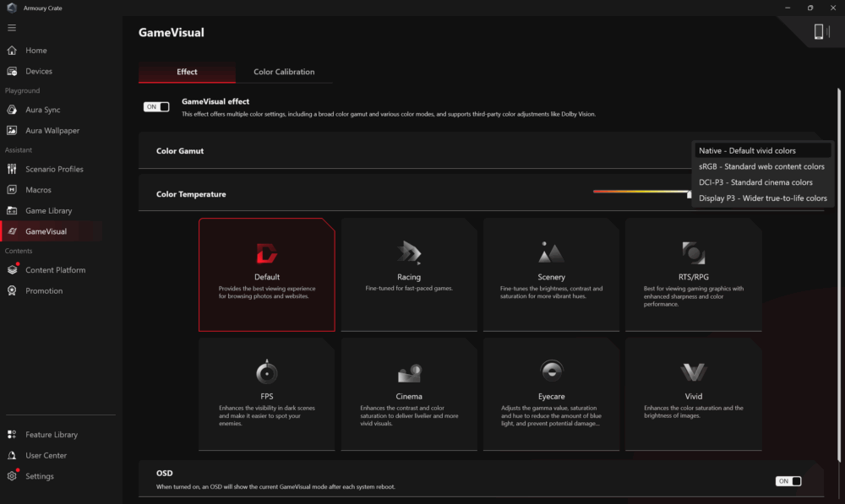Click the Game Library icon

point(12,210)
